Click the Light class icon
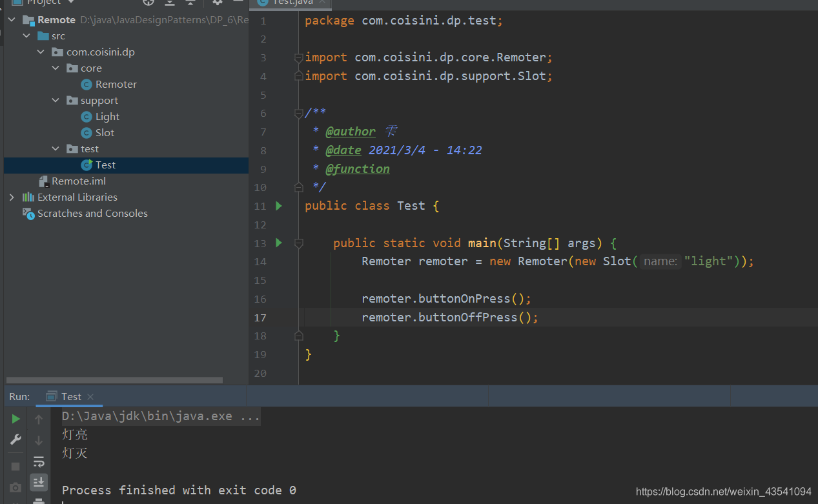Viewport: 818px width, 504px height. [87, 117]
